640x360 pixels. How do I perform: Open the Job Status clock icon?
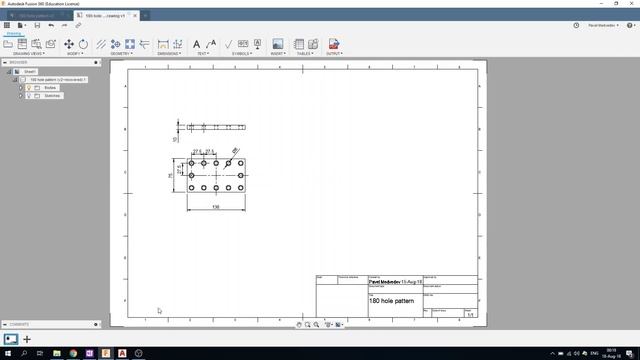[x=576, y=25]
